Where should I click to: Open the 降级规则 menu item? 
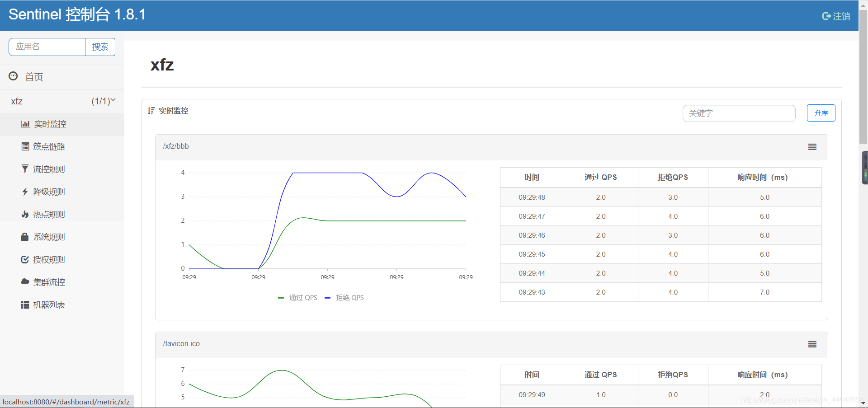pos(62,192)
